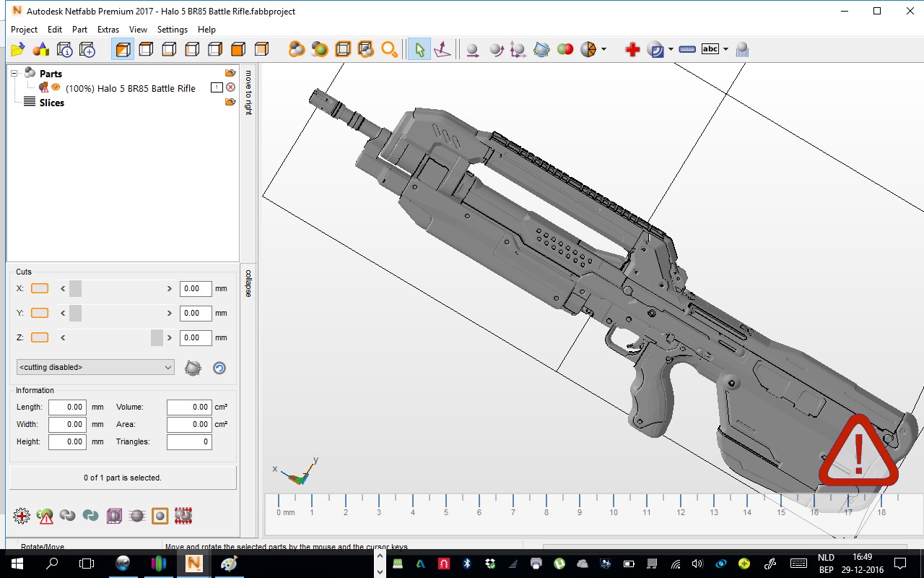Open dropdown arrow next to blue sphere icon
This screenshot has width=924, height=578.
coord(671,49)
